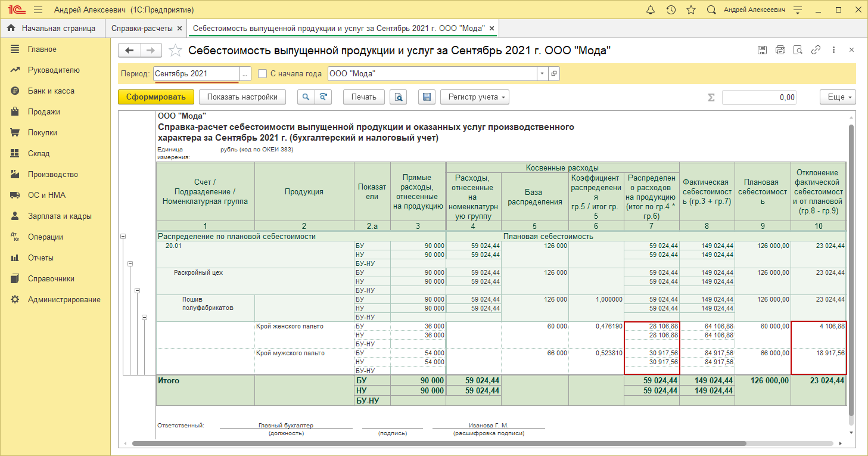This screenshot has height=456, width=868.
Task: Click the vertical scrollbar of report
Action: 851,269
